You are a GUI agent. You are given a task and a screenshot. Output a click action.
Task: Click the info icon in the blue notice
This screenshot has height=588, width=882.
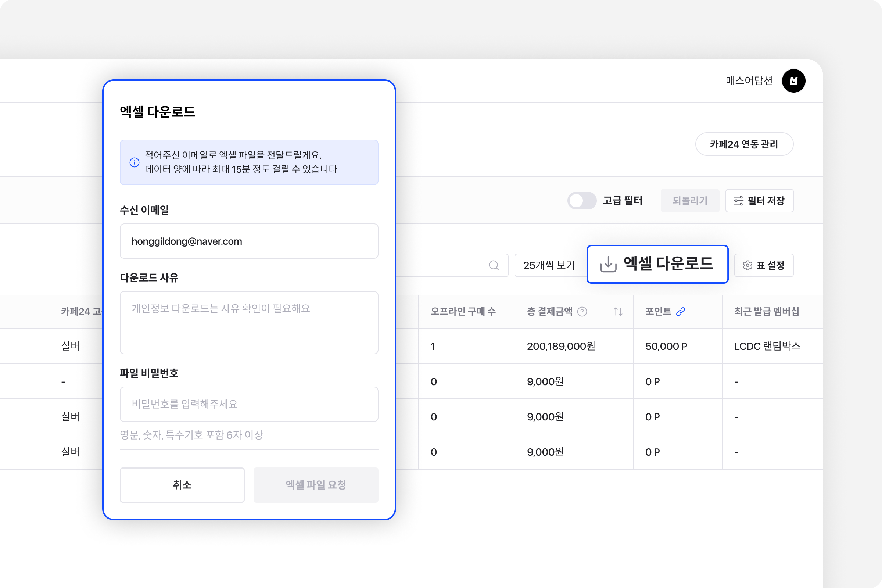pos(134,162)
